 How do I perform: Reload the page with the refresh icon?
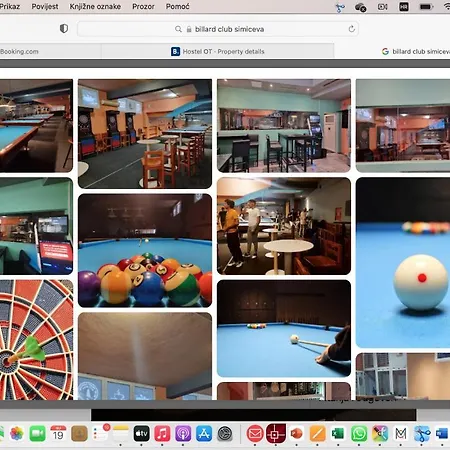351,29
